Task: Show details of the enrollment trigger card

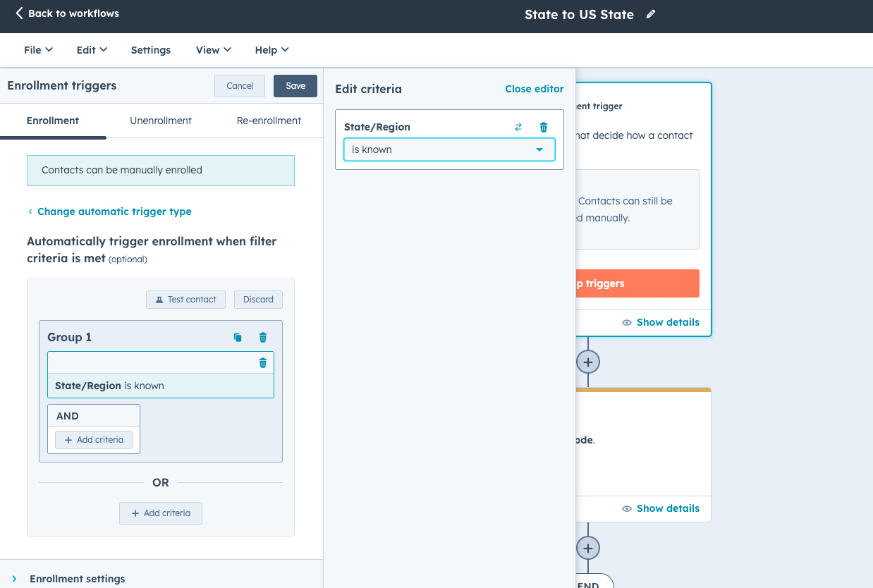Action: pos(661,322)
